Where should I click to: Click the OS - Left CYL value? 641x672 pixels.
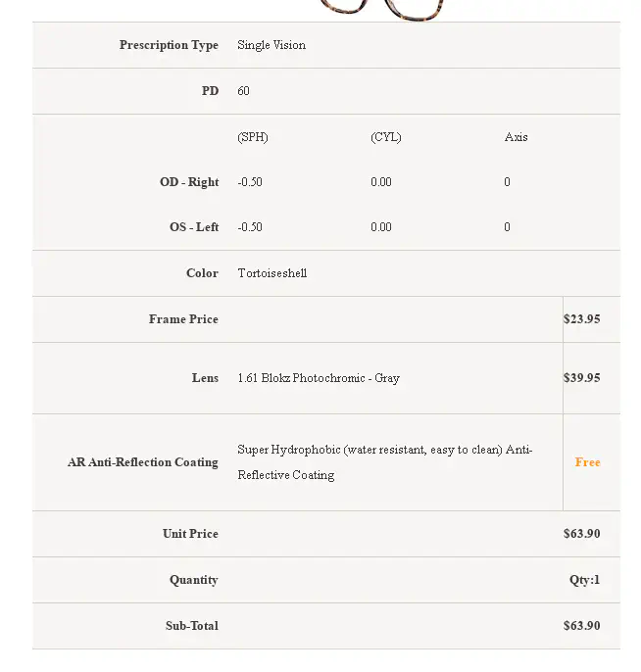[x=381, y=227]
